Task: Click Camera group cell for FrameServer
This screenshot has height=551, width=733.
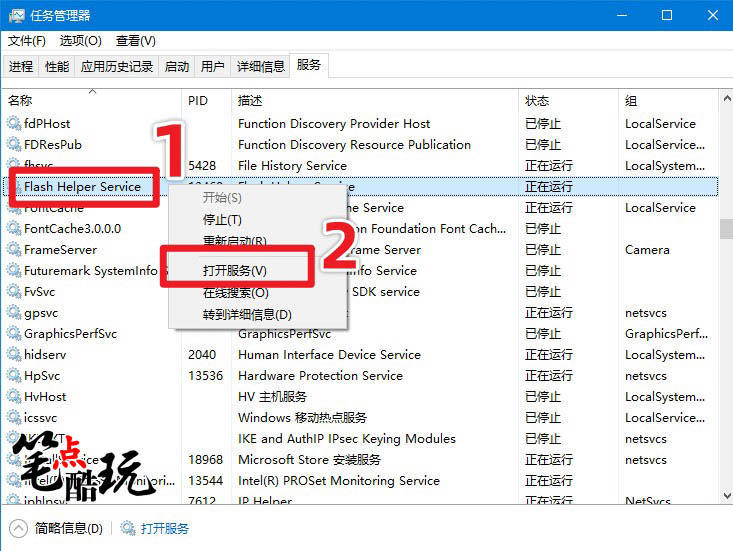Action: point(647,250)
